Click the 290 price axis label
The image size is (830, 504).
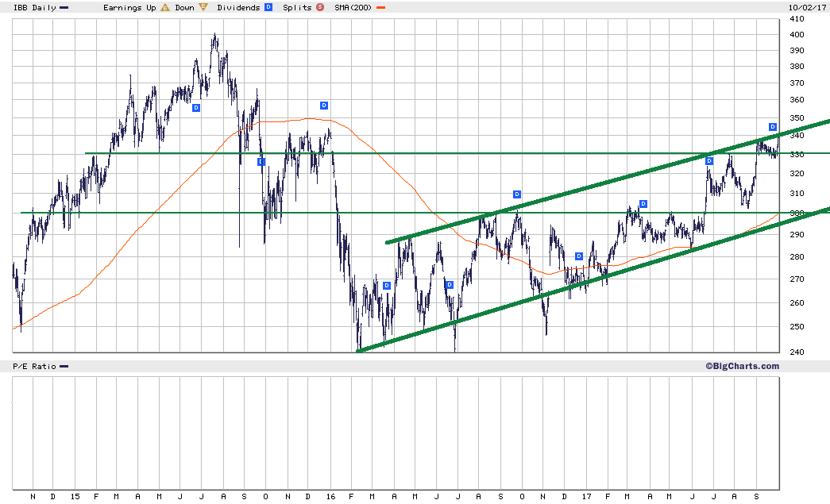coord(797,234)
